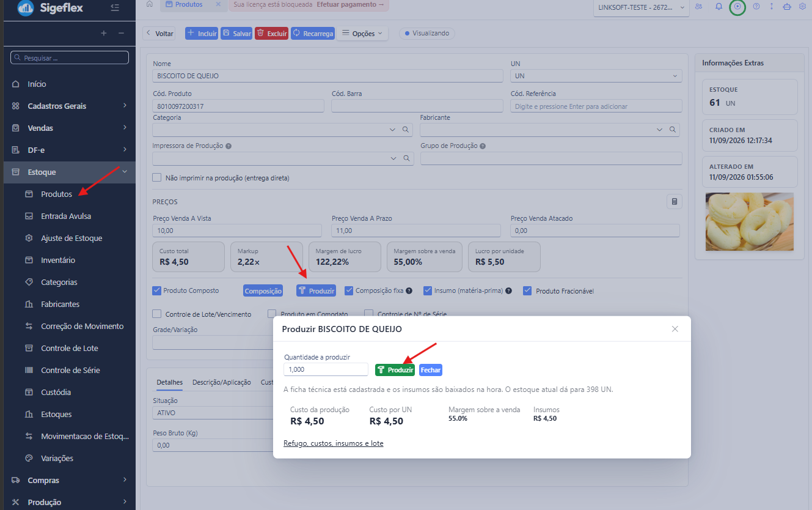The image size is (812, 510).
Task: Open the price calculator icon in Preços
Action: [675, 201]
